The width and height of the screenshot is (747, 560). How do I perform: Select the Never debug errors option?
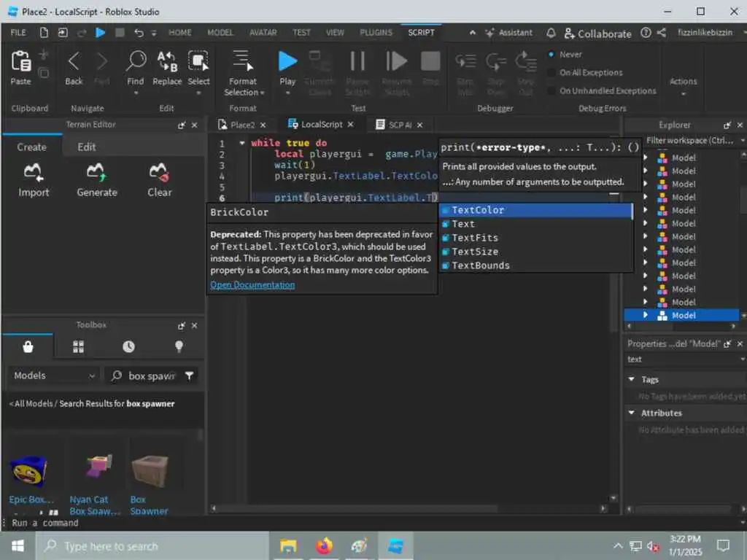click(x=551, y=54)
